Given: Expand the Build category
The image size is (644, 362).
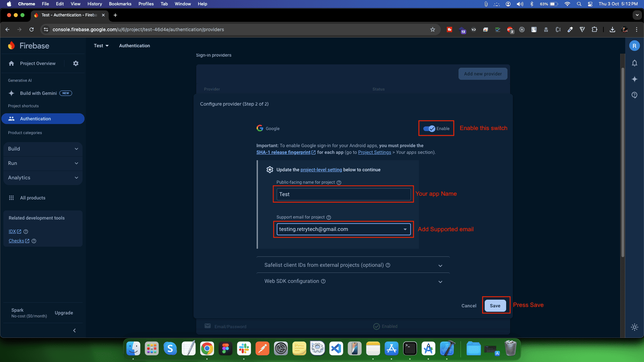Looking at the screenshot, I should tap(43, 149).
